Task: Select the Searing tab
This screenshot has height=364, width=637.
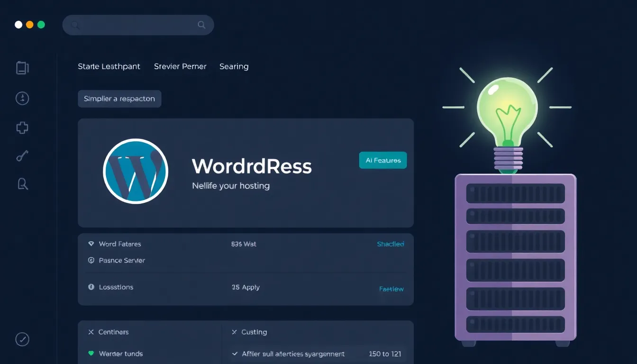Action: pos(234,66)
